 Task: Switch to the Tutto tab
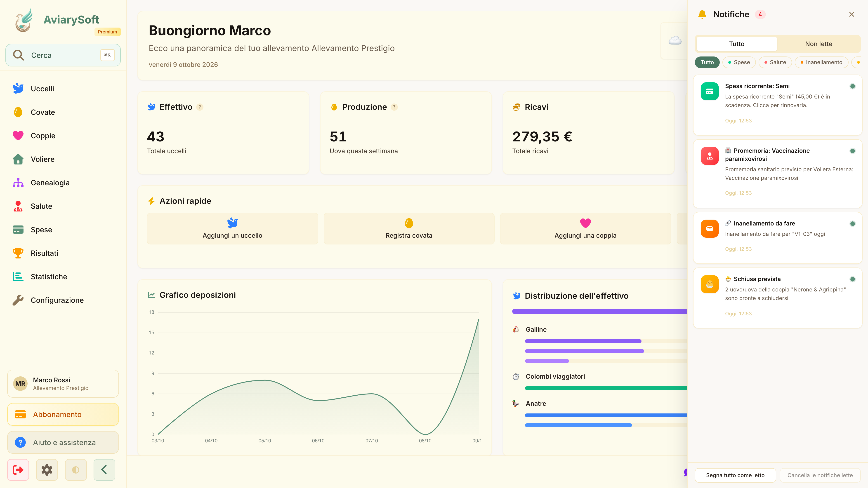[737, 44]
